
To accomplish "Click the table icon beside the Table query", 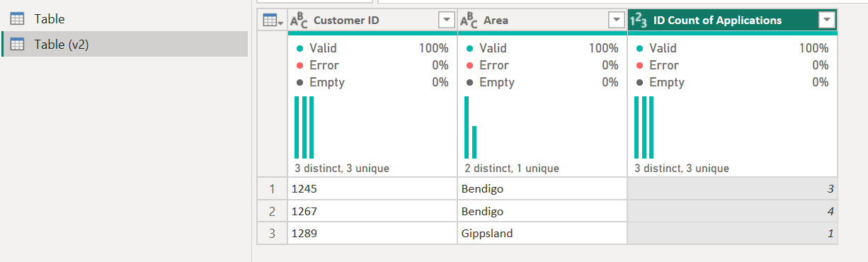I will [x=17, y=19].
